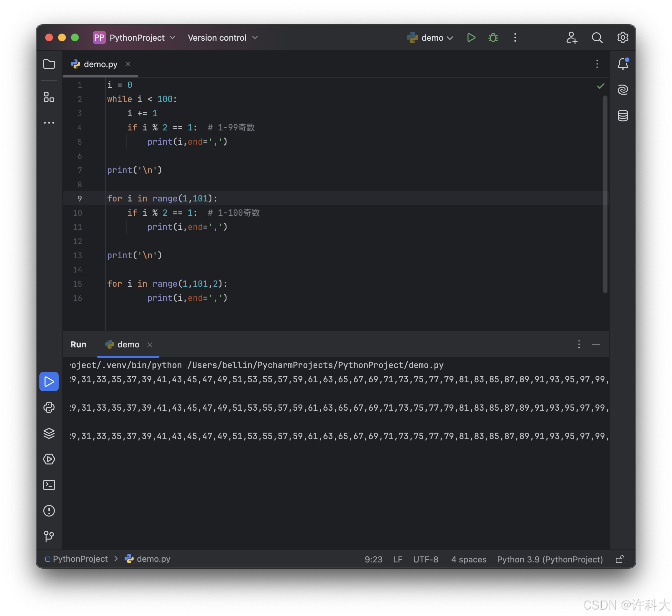The height and width of the screenshot is (616, 672).
Task: Click 'i += 1' on line 3
Action: pos(142,113)
